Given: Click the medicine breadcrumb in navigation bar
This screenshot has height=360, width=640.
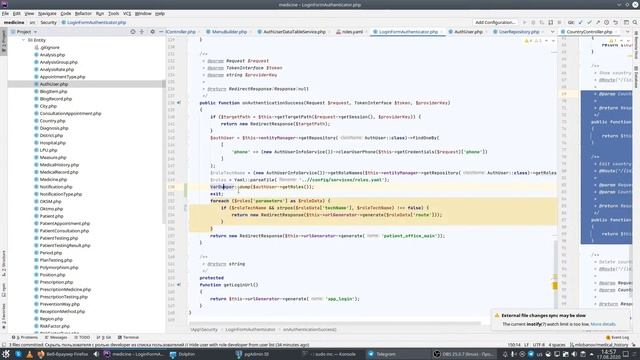Looking at the screenshot, I should 14,22.
